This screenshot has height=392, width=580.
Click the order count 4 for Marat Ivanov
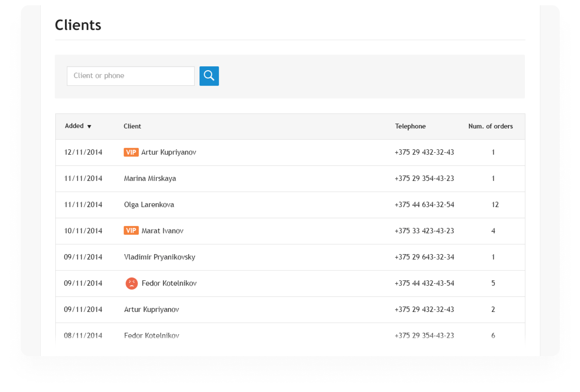coord(493,231)
